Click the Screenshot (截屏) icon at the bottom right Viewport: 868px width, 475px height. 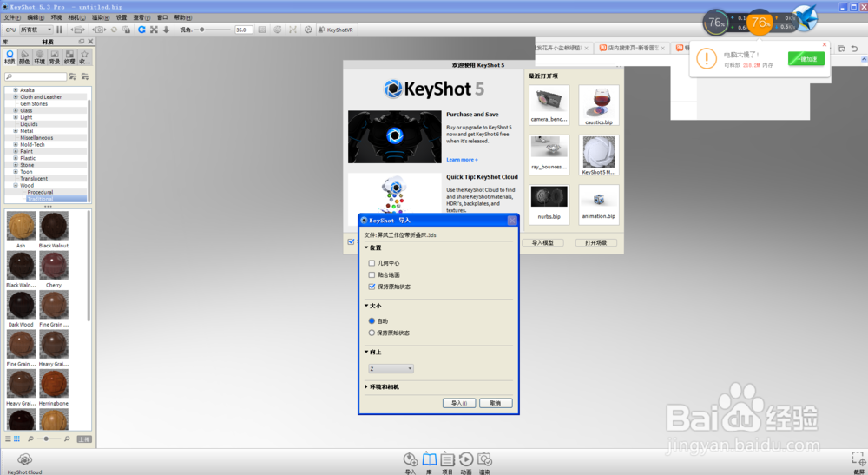(858, 459)
